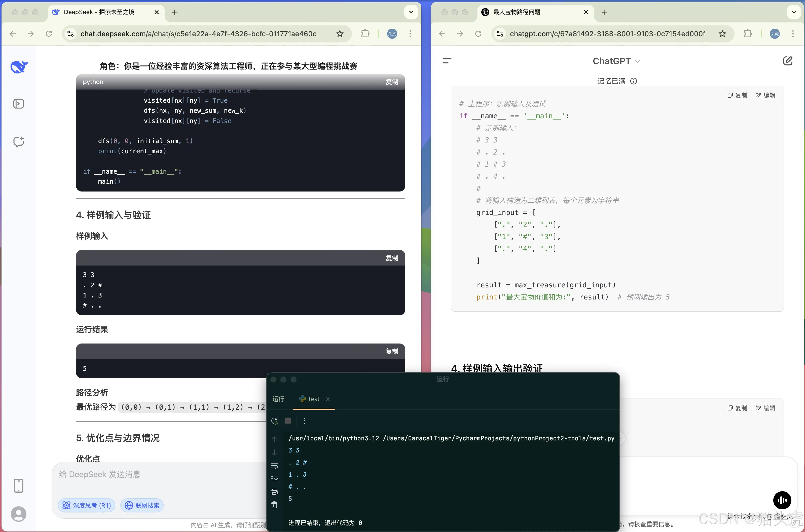
Task: Open DeepSeek mobile app icon in sidebar
Action: coord(19,485)
